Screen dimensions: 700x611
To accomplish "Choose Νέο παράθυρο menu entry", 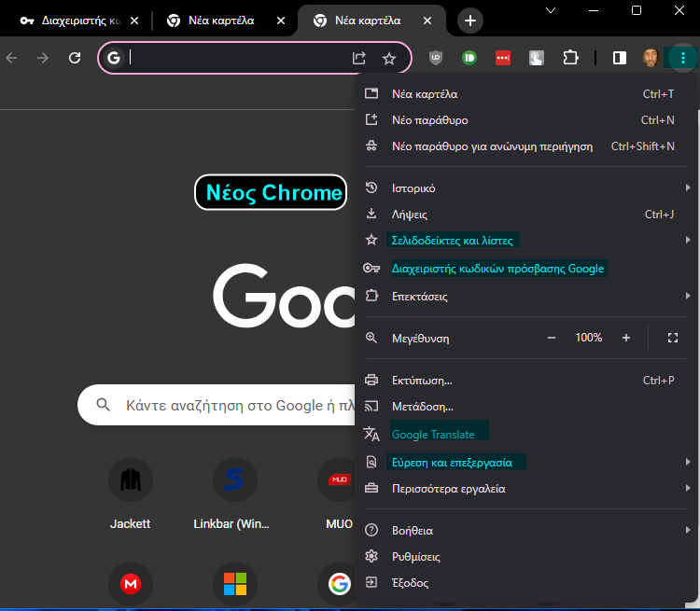I will click(x=526, y=120).
